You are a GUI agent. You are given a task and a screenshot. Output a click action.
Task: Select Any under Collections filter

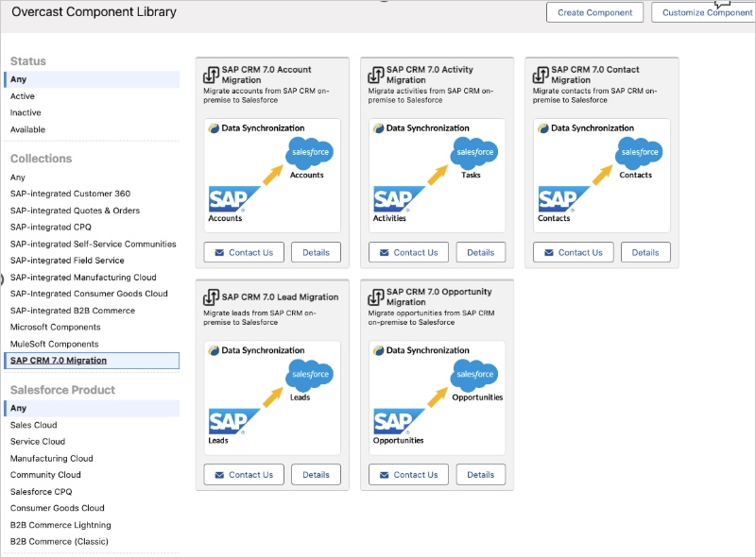18,178
